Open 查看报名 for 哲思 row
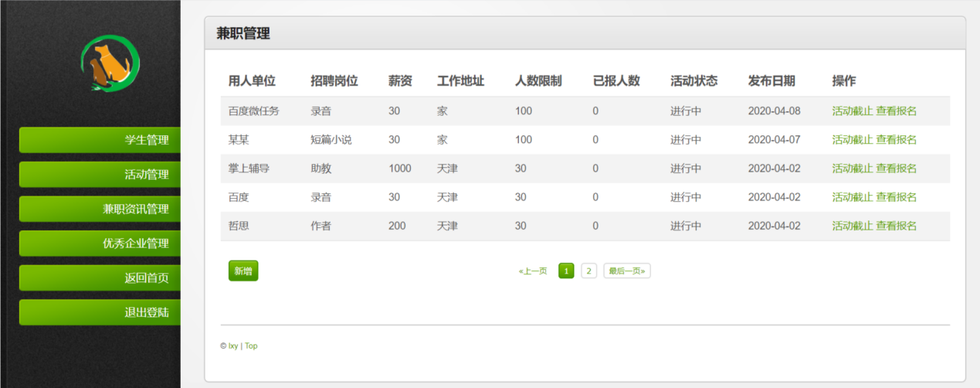 [896, 226]
